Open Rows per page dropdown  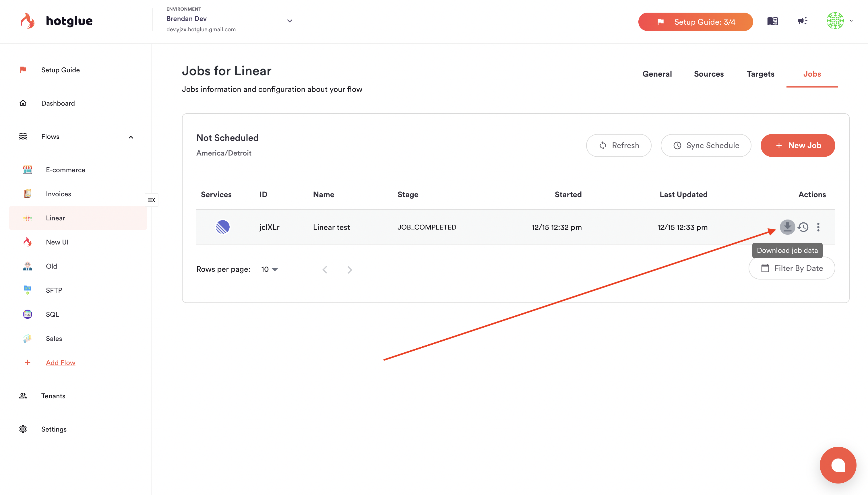pyautogui.click(x=269, y=270)
